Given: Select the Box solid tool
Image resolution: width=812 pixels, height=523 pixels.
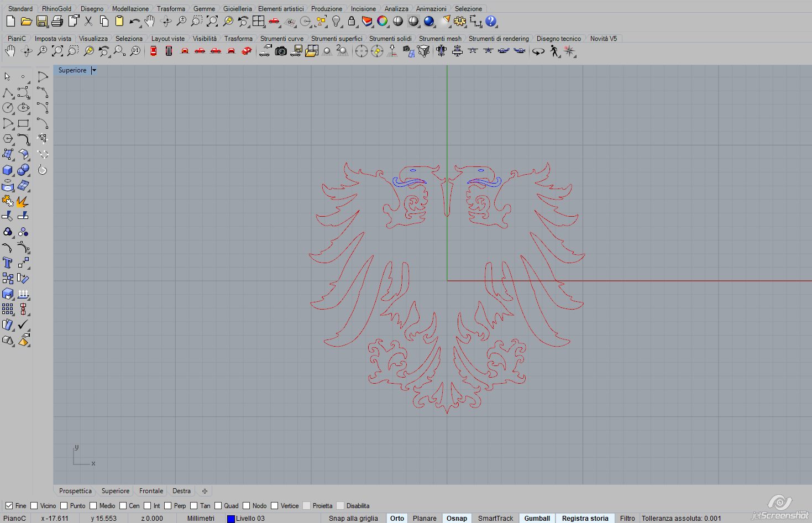Looking at the screenshot, I should click(8, 170).
